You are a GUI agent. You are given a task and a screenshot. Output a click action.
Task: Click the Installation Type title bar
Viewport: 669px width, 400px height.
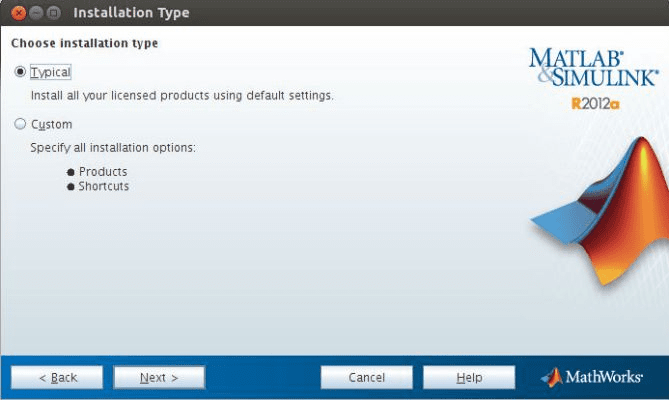(x=300, y=13)
